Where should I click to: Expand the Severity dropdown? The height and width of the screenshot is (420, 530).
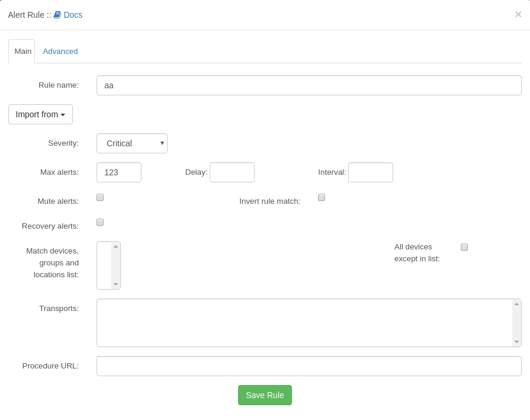pyautogui.click(x=132, y=143)
